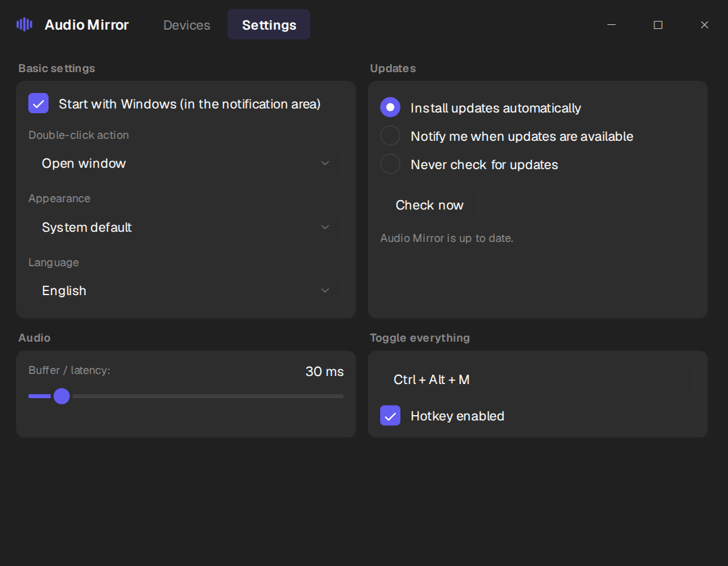
Task: Click the Appearance label
Action: (x=59, y=199)
